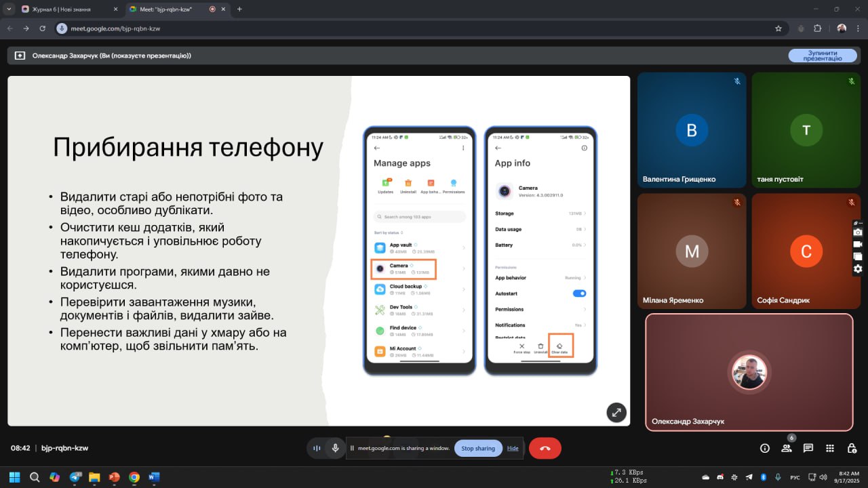The height and width of the screenshot is (488, 868).
Task: Open the meeting details info icon
Action: [x=765, y=448]
